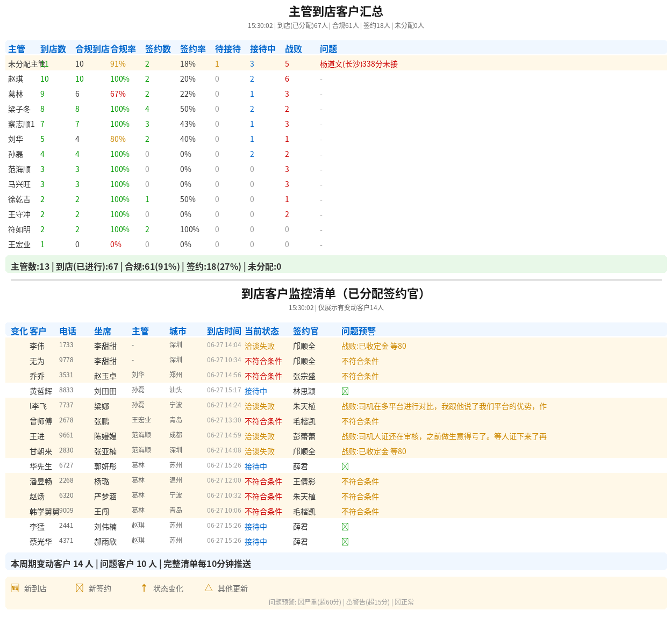Click the 电话 column header
The image size is (672, 632).
[x=68, y=331]
